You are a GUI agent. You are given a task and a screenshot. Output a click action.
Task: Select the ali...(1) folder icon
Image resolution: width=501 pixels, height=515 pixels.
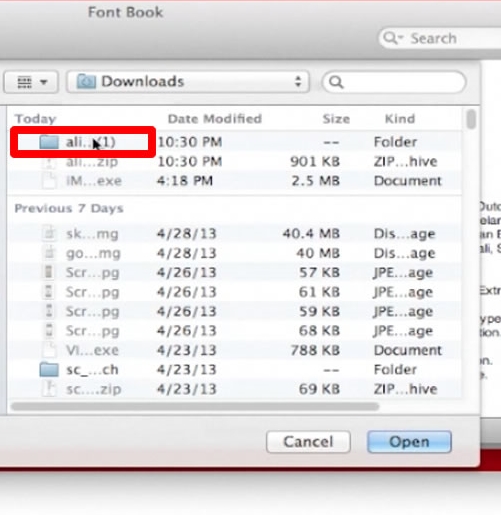coord(49,142)
